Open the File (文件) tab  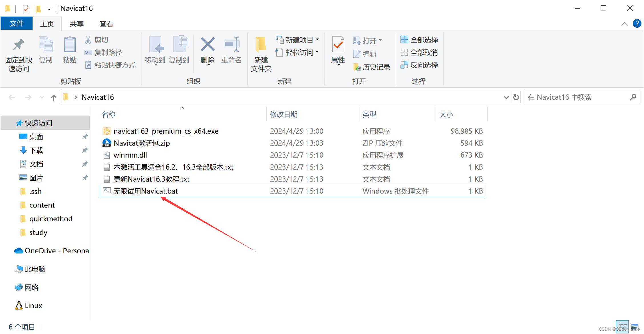17,23
